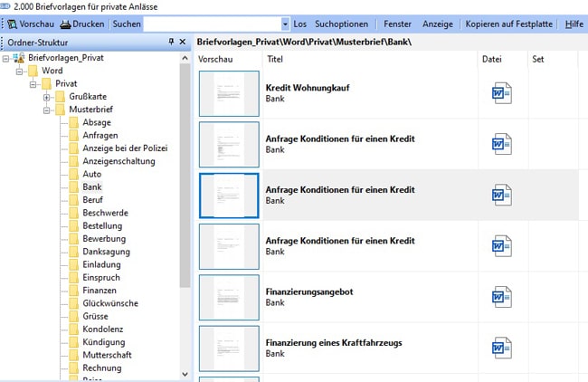Collapse the Privat tree node
Image resolution: width=588 pixels, height=382 pixels.
[x=33, y=83]
